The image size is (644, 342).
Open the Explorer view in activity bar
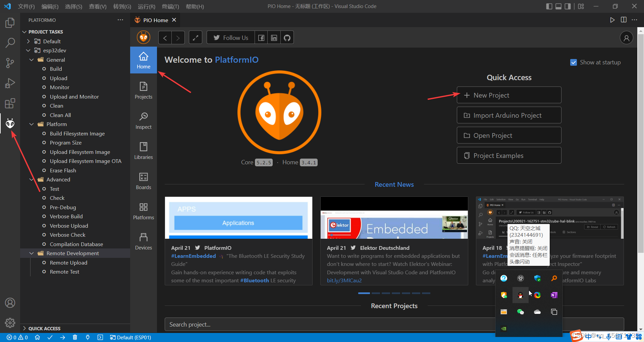pos(10,23)
